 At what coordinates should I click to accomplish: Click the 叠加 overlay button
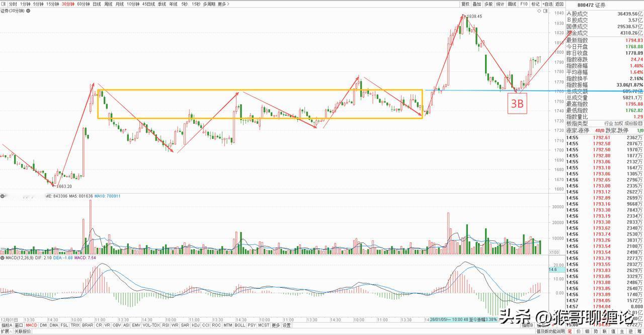477,4
